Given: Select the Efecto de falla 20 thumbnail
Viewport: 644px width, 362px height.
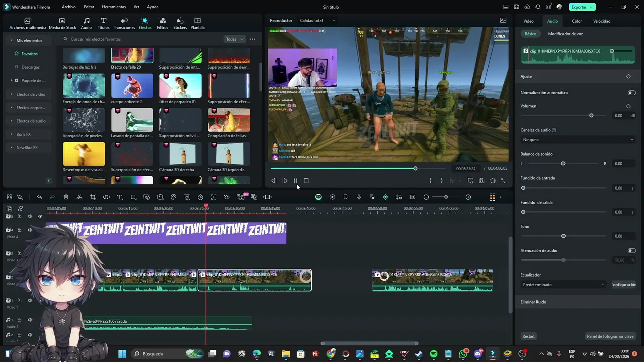Looking at the screenshot, I should click(132, 56).
